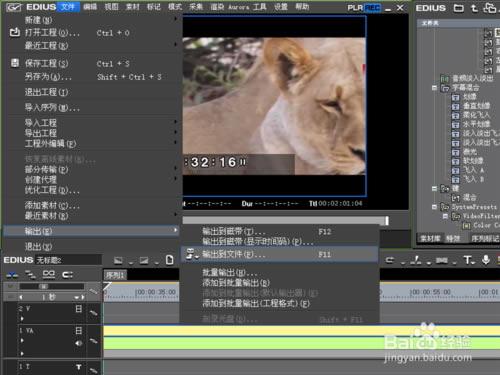Screen dimensions: 500x375
Task: Click 输出到文件 in the export submenu
Action: (279, 254)
